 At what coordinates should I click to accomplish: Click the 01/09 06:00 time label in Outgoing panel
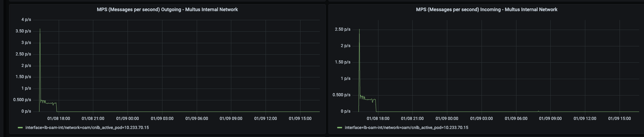coord(197,119)
